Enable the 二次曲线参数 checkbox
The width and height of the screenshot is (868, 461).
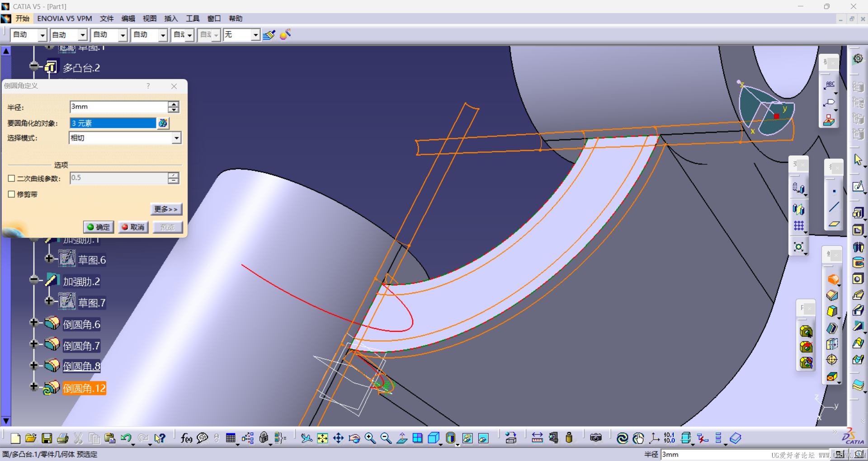coord(12,179)
